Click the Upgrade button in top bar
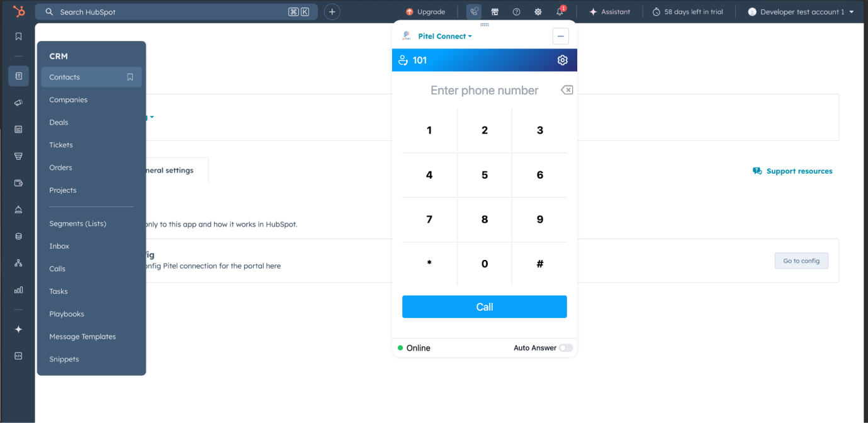 [x=426, y=11]
